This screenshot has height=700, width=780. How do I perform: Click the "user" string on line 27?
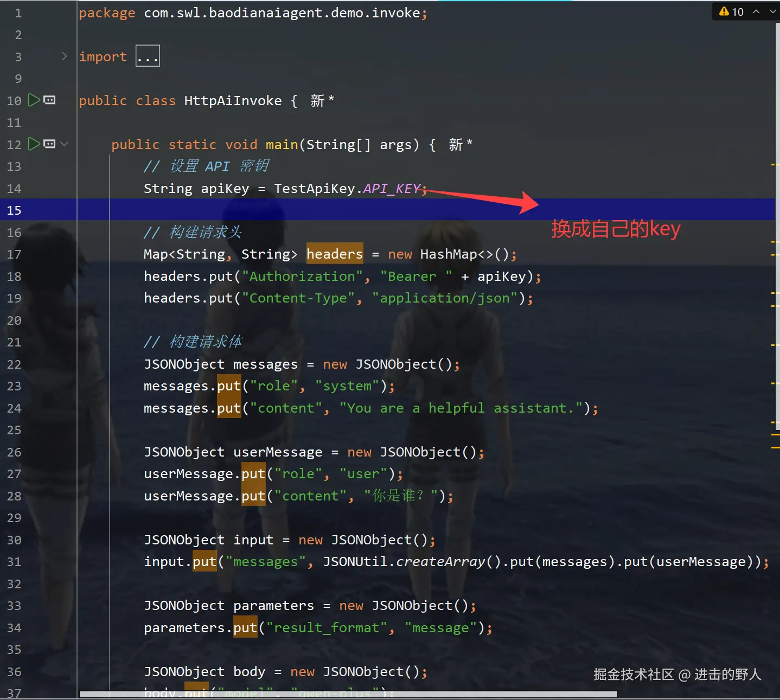point(363,474)
